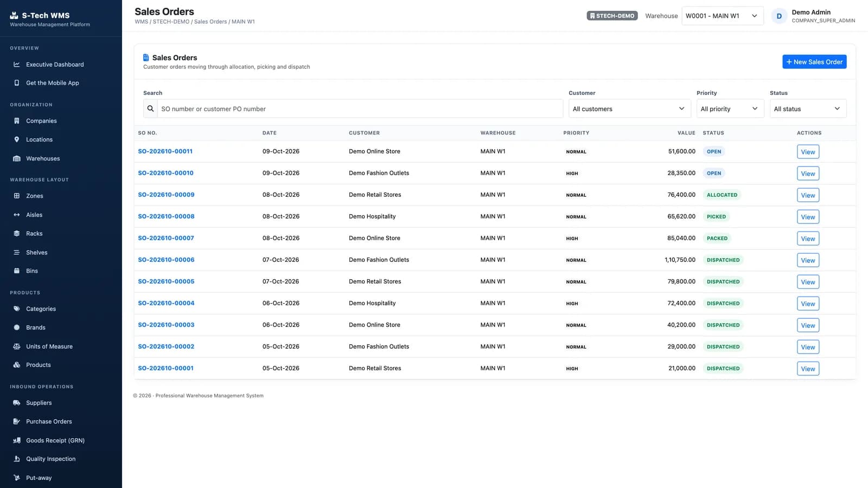Click View for order SO-202610-00007
868x488 pixels.
click(x=808, y=239)
